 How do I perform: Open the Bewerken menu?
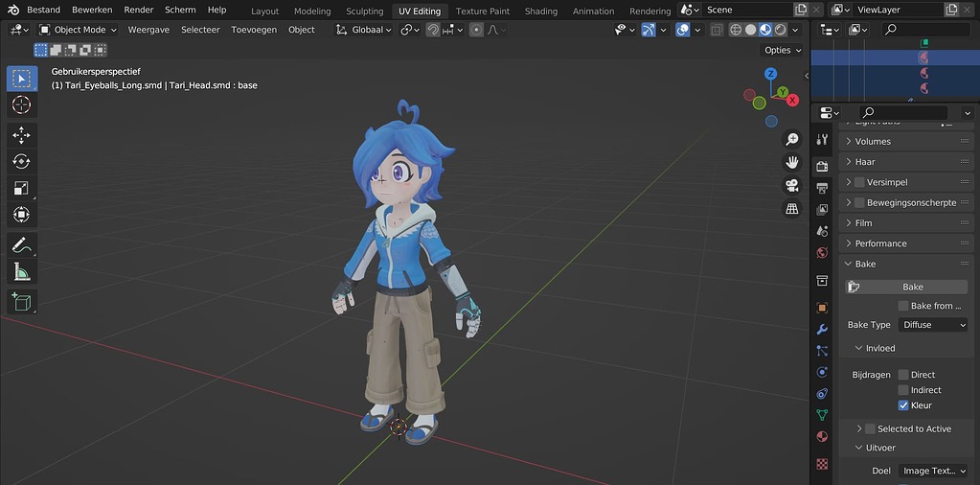pyautogui.click(x=92, y=10)
